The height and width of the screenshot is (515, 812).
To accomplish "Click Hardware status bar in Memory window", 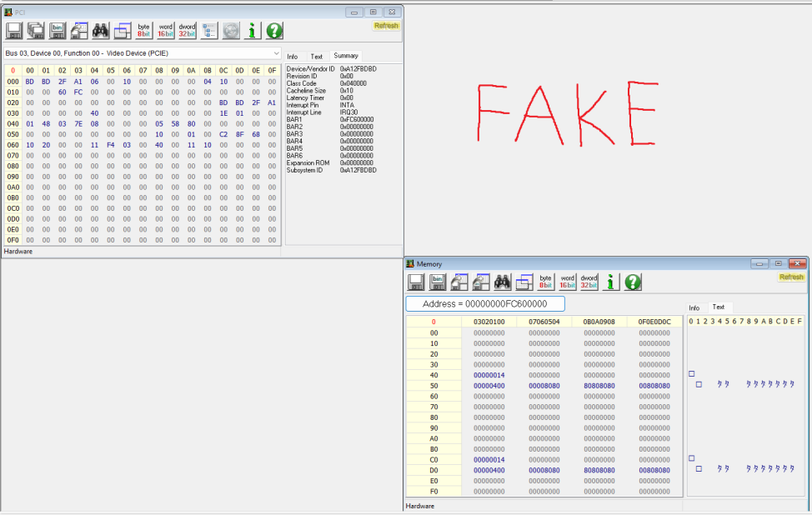I will click(x=420, y=506).
